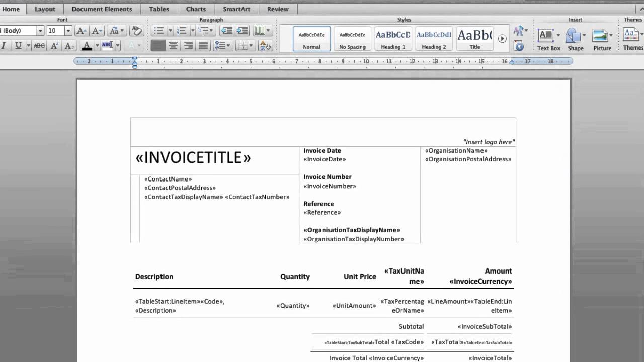
Task: Insert a Text Box
Action: click(548, 39)
